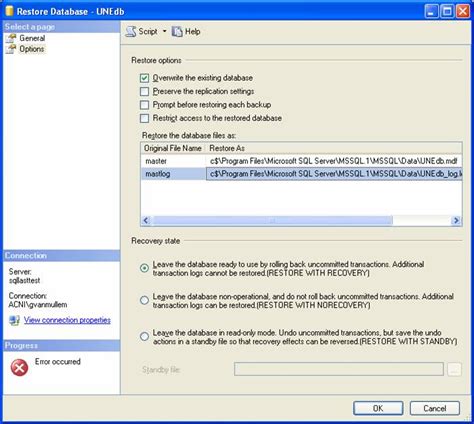Viewport: 474px width, 424px height.
Task: Close the Restore Database window
Action: pyautogui.click(x=463, y=11)
